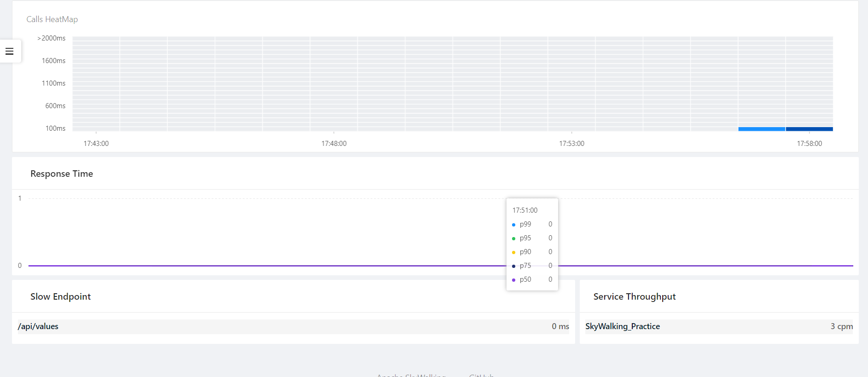This screenshot has width=868, height=377.
Task: Click the 17:51:00 tooltip timestamp
Action: (x=525, y=210)
